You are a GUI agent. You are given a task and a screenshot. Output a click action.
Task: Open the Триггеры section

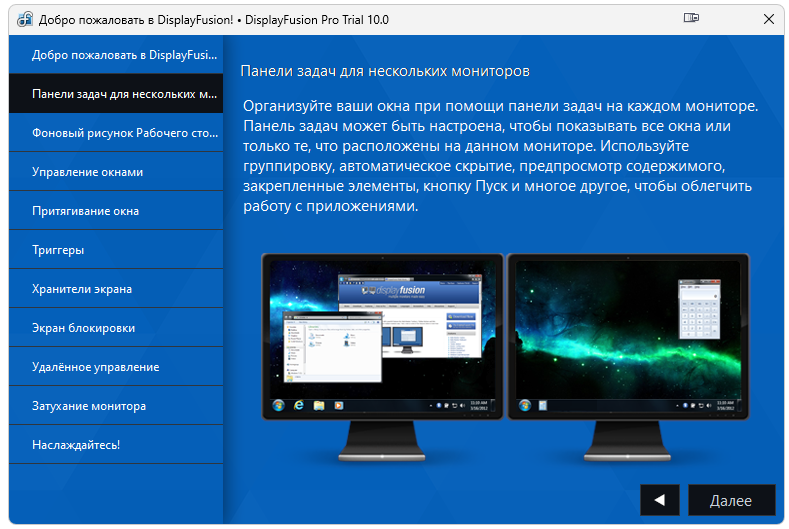tap(116, 250)
